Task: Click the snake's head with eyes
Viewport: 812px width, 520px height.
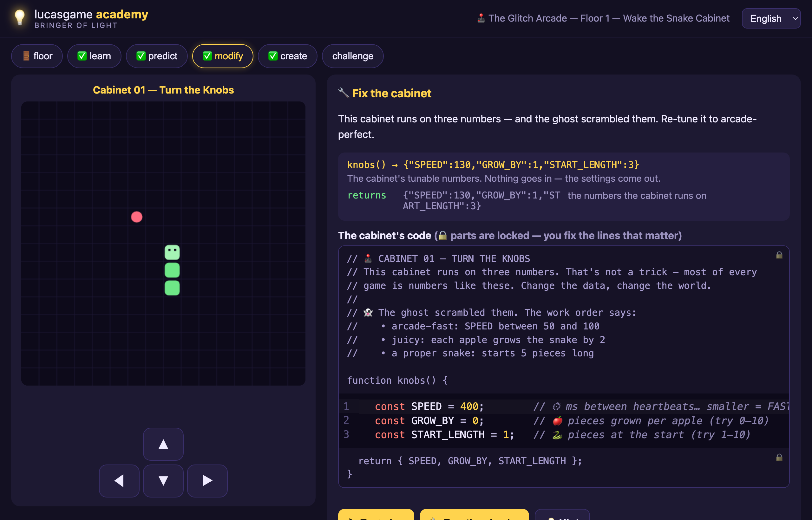Action: point(172,252)
